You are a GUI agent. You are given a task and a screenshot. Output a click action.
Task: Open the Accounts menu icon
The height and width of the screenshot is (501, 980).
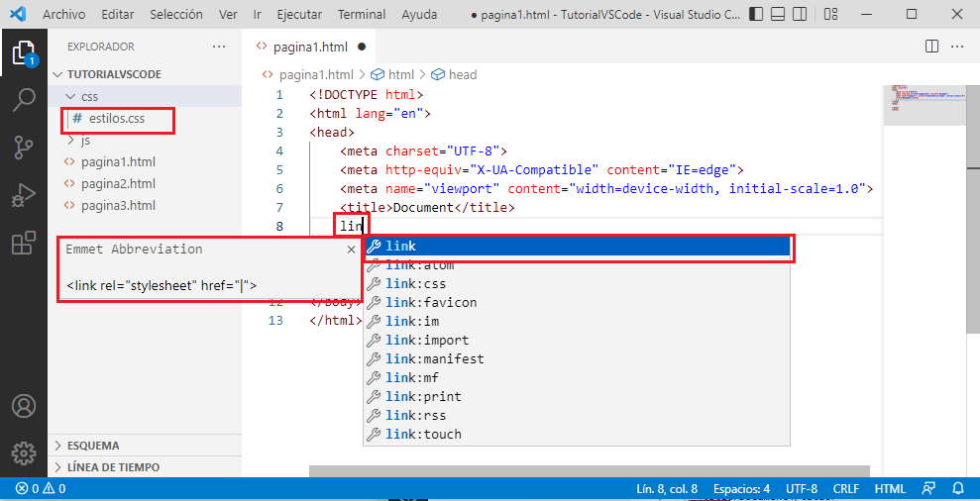point(24,406)
